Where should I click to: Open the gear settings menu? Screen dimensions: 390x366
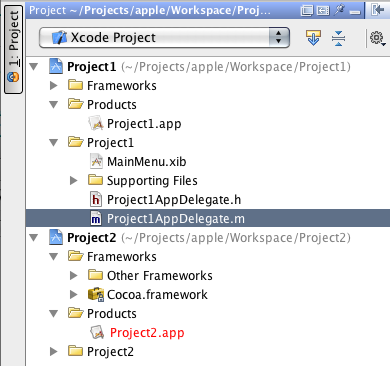coord(378,38)
